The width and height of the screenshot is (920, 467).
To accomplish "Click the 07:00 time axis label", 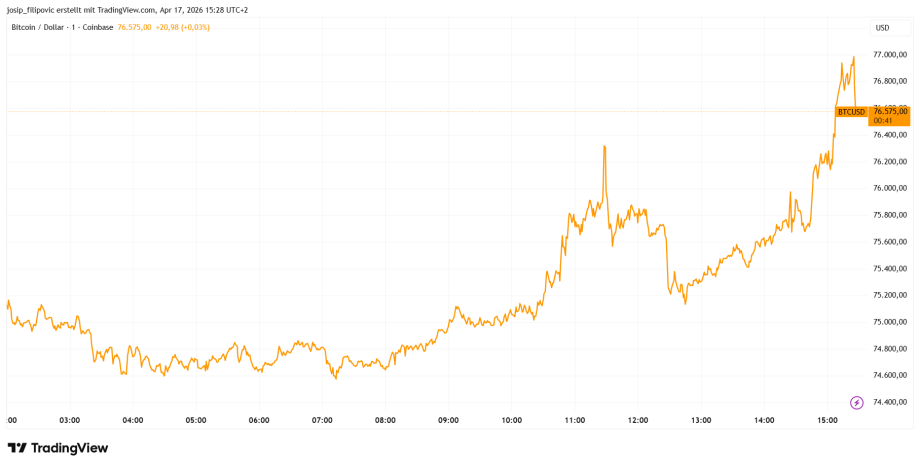I will tap(322, 420).
